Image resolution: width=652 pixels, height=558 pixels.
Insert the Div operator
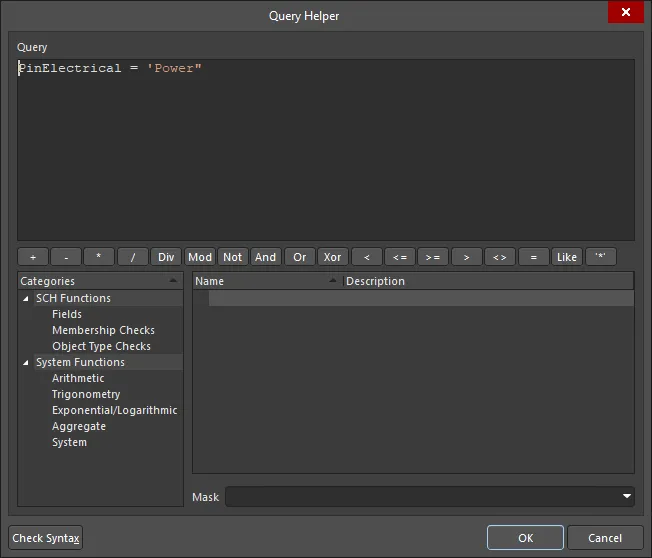[x=166, y=257]
